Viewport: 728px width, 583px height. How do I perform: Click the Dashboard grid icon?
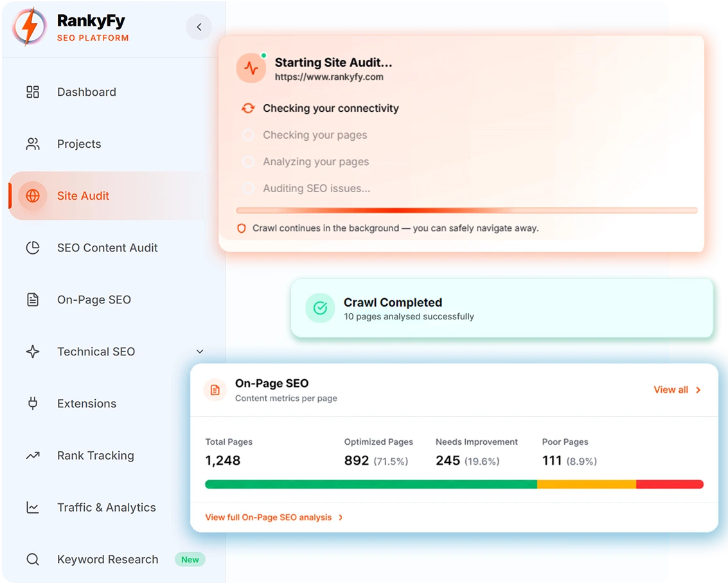click(33, 92)
